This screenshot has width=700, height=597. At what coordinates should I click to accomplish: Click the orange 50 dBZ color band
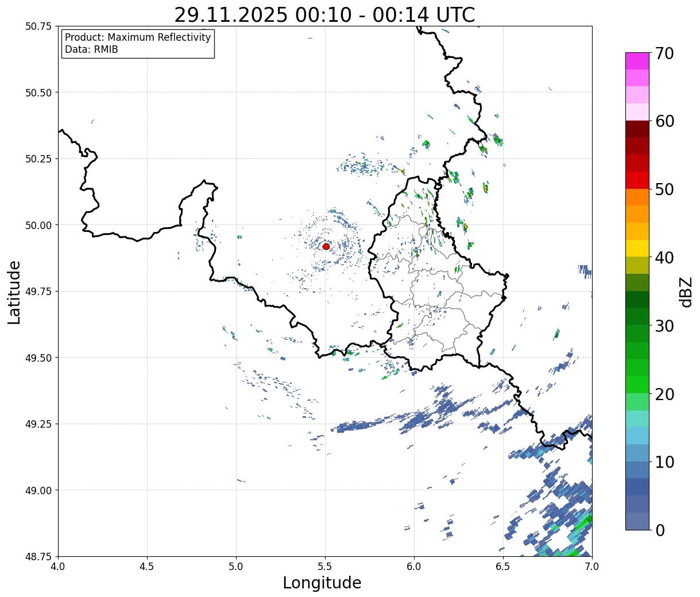click(637, 197)
